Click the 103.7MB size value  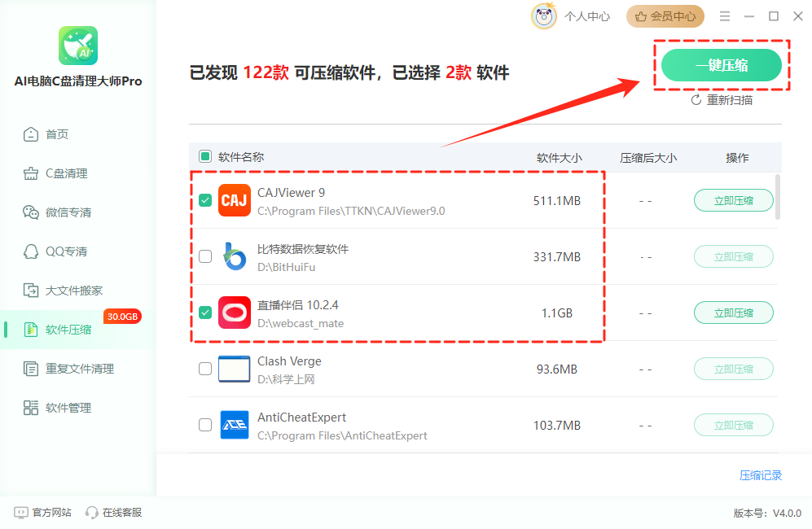pos(557,426)
